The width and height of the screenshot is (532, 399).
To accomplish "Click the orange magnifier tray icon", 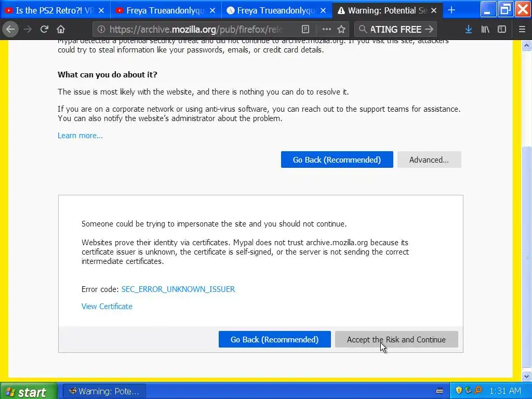I will [x=478, y=390].
